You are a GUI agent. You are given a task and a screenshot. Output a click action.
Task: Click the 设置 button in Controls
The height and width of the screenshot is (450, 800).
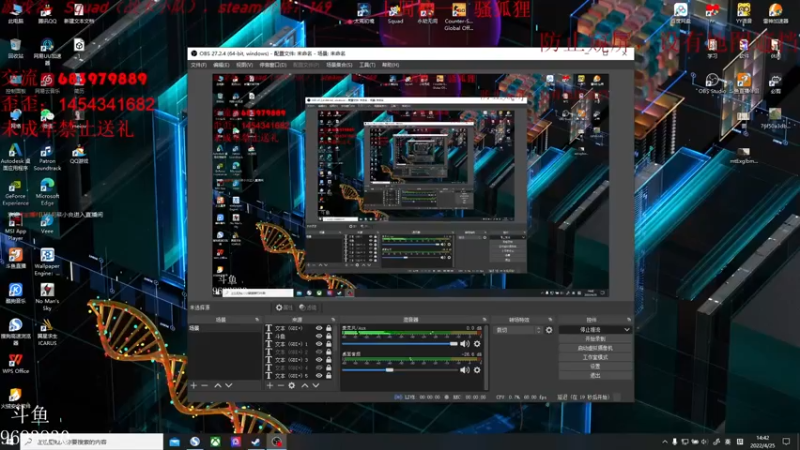coord(595,366)
